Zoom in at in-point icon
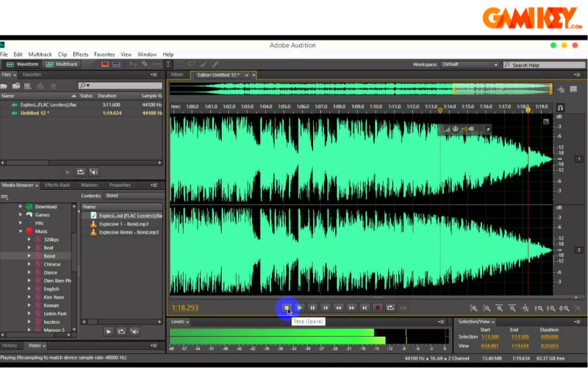The width and height of the screenshot is (588, 368). (539, 308)
